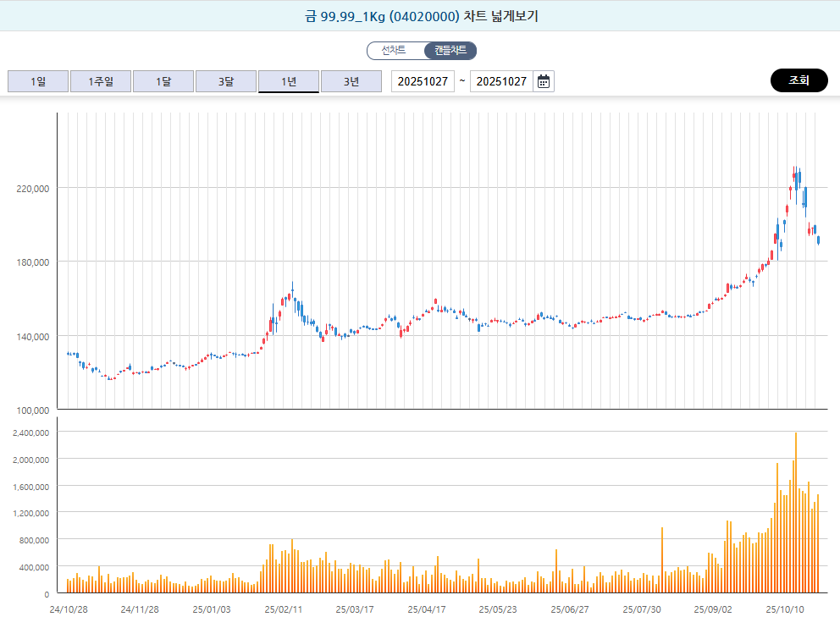
Task: Open the calendar date picker icon
Action: click(x=544, y=81)
